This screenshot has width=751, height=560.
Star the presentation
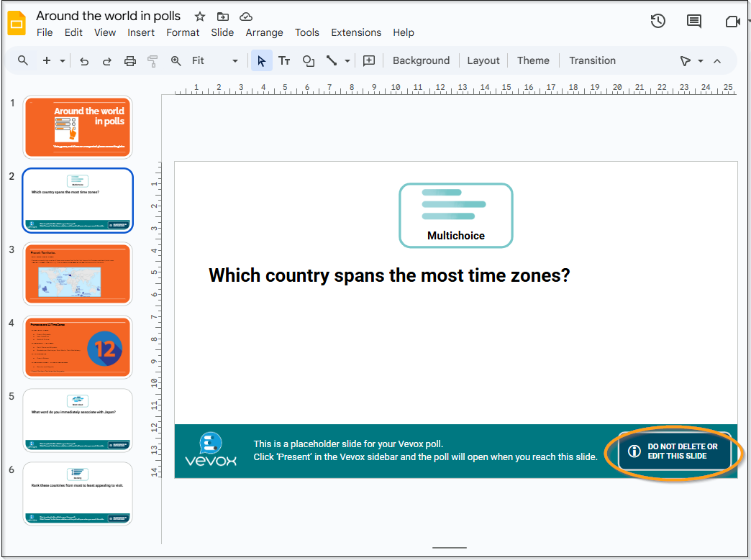[x=199, y=16]
